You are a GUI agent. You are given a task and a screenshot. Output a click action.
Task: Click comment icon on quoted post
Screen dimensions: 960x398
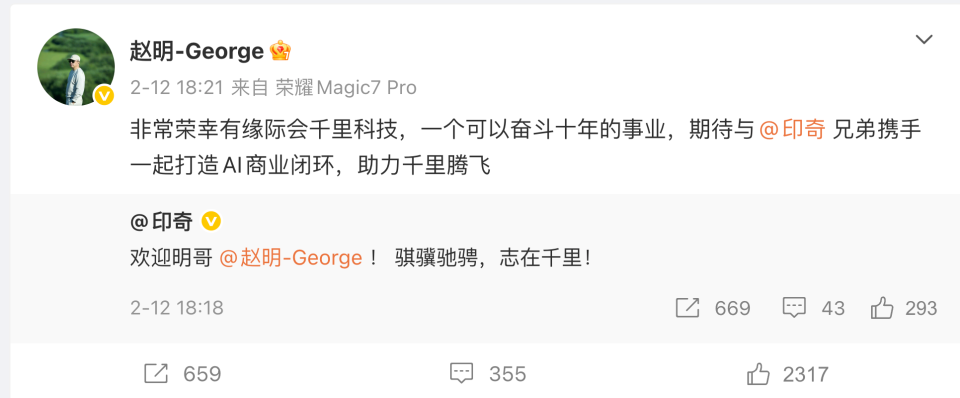794,307
